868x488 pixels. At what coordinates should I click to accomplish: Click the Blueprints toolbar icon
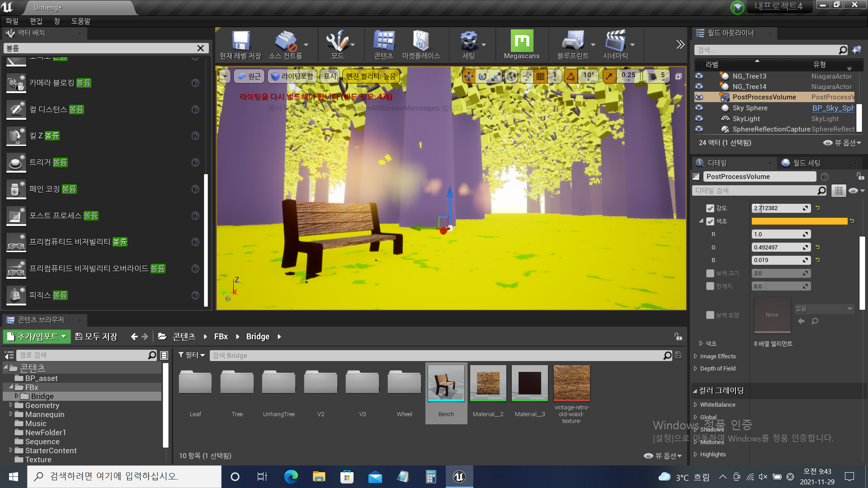[x=573, y=42]
